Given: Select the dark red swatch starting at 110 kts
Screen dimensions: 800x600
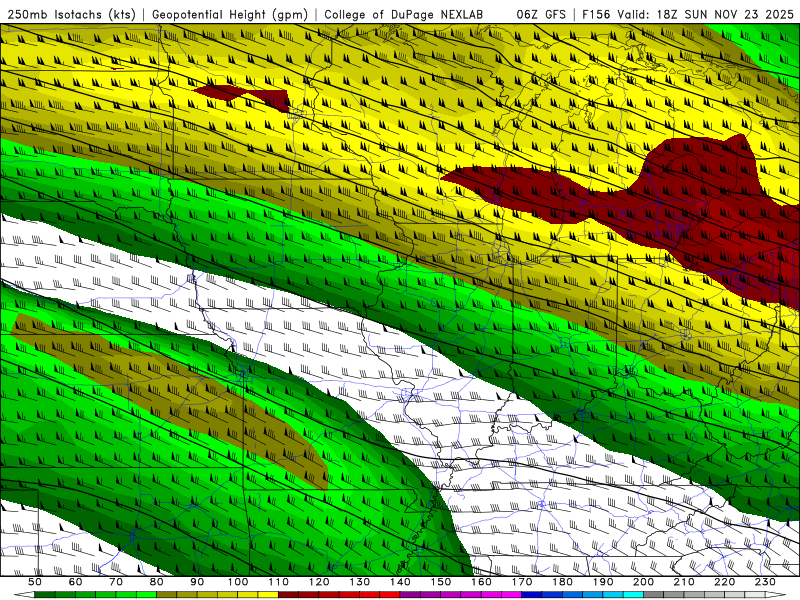Looking at the screenshot, I should click(x=289, y=595).
